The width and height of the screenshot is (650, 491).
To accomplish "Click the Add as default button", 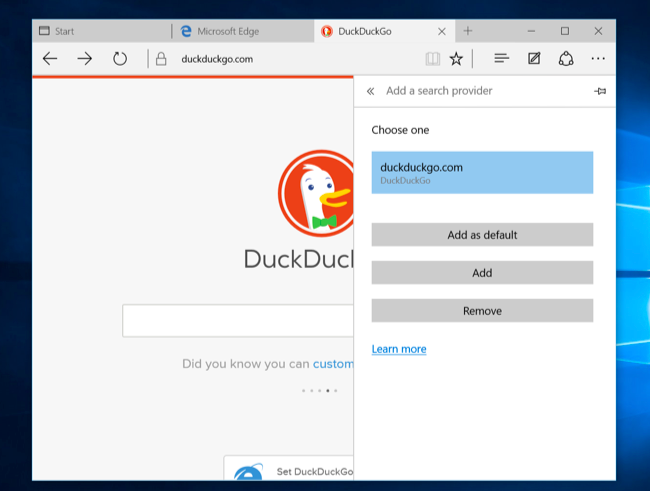I will (482, 235).
